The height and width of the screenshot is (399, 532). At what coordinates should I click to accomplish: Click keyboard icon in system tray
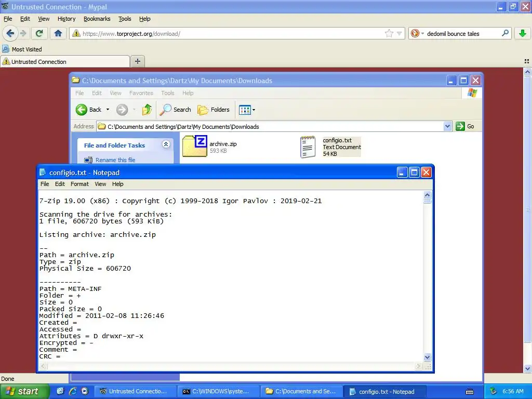click(x=470, y=392)
